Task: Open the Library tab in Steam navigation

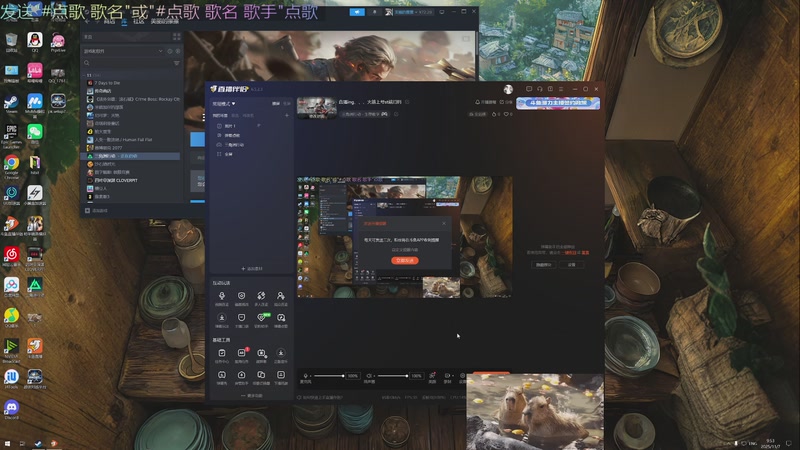Action: tap(124, 22)
